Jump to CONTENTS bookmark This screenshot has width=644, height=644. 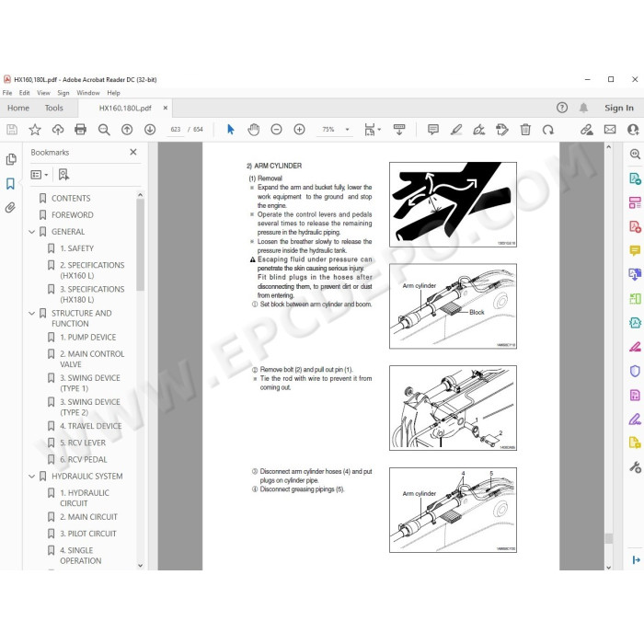coord(71,199)
